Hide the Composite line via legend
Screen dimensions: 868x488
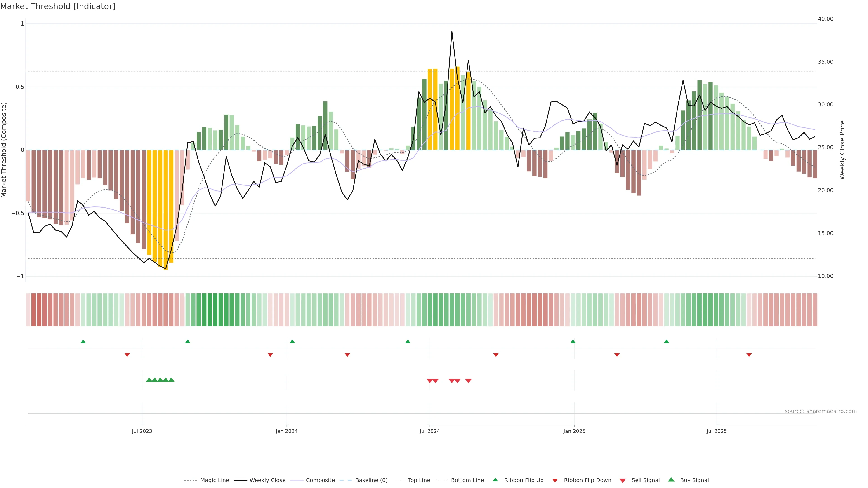[x=320, y=480]
